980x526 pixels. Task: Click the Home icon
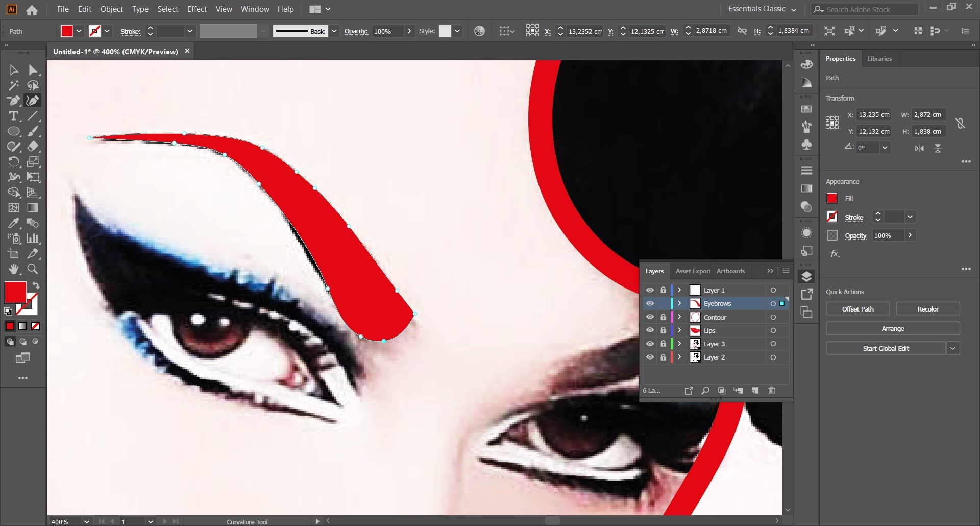pos(32,10)
